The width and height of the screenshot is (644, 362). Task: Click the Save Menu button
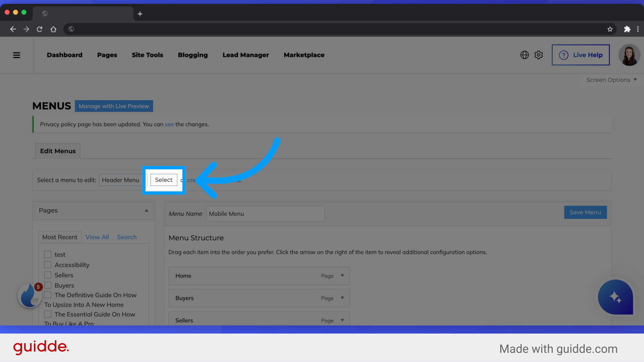pyautogui.click(x=585, y=212)
